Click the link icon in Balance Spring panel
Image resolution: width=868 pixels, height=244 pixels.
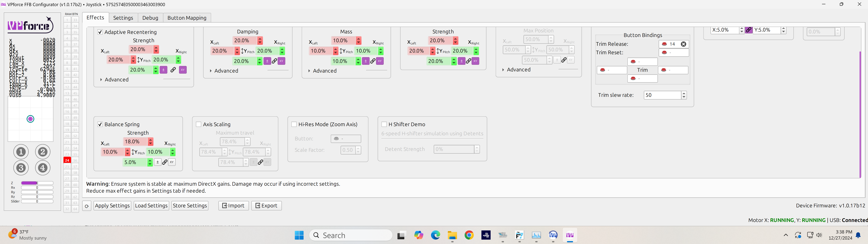(165, 162)
